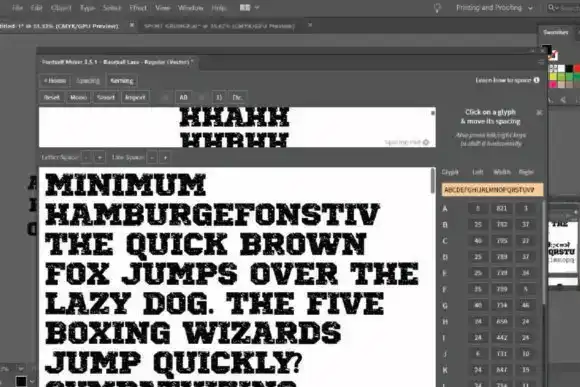Edit the Right value of glyph K

tap(526, 370)
